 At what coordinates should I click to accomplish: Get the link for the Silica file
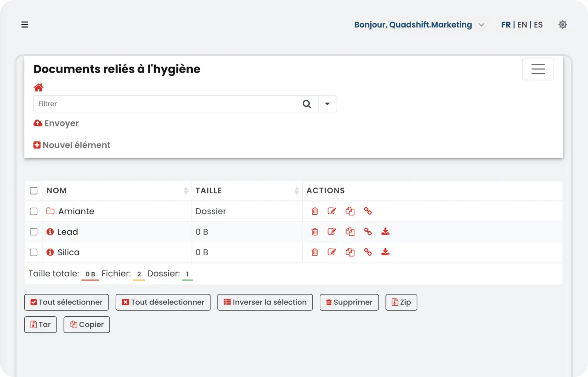point(367,251)
